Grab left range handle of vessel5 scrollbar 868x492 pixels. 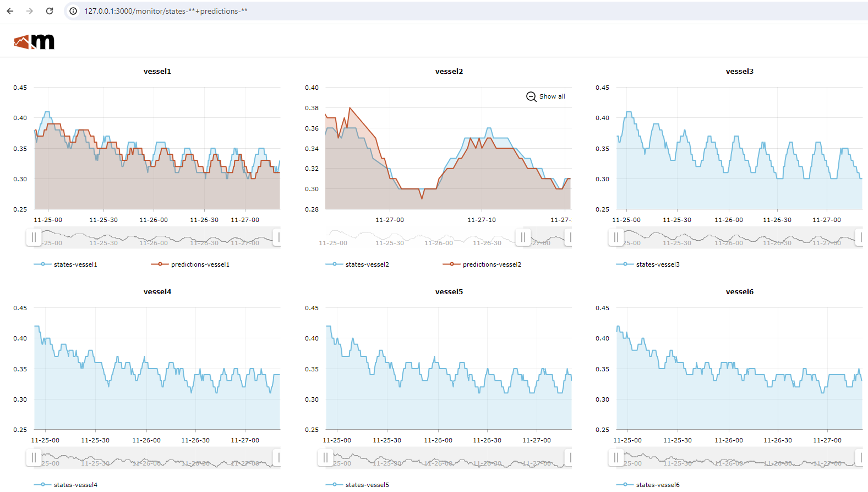point(325,458)
